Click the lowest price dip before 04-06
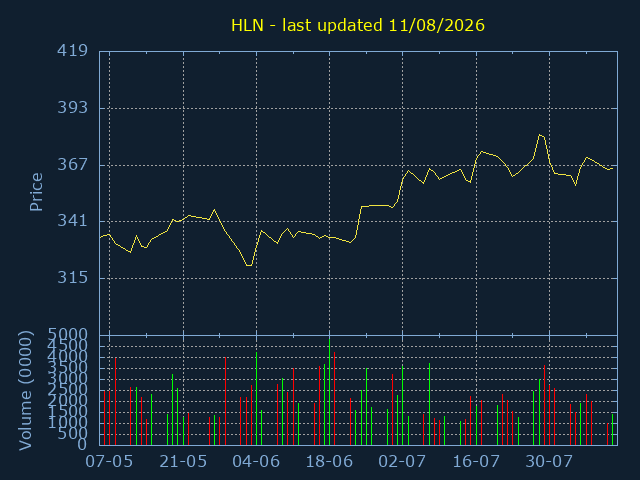The height and width of the screenshot is (480, 640). (x=249, y=266)
